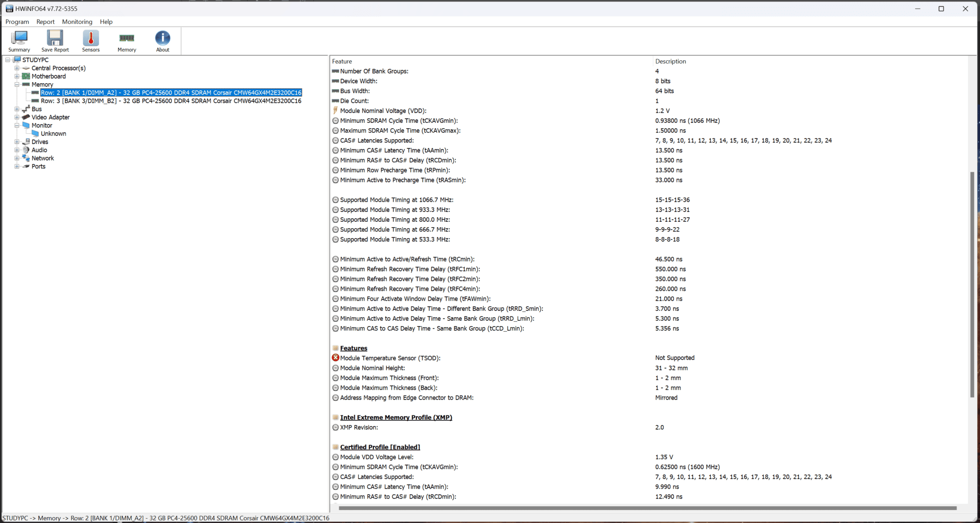
Task: Open the Report menu
Action: tap(45, 22)
